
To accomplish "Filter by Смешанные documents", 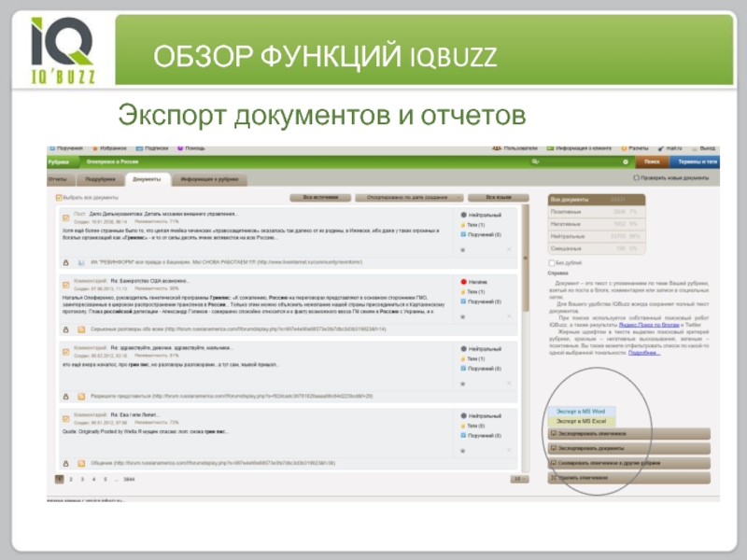I will tap(597, 248).
